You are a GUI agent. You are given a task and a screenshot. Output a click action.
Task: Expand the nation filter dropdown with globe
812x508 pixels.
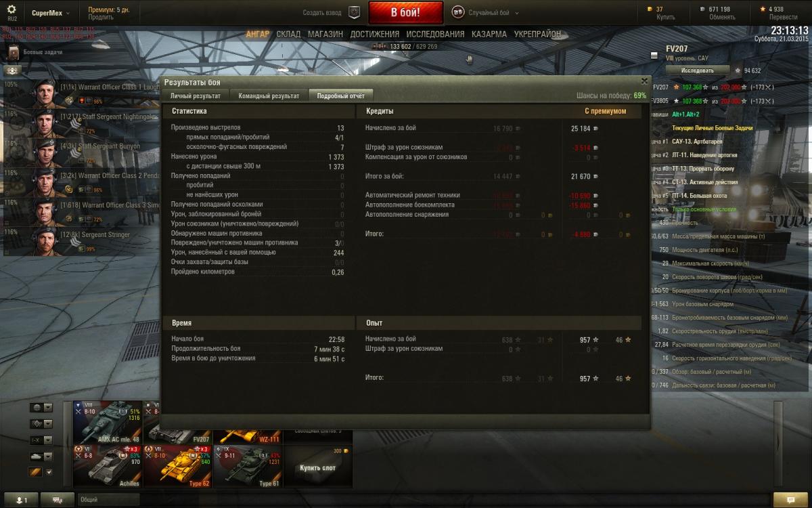coord(41,408)
